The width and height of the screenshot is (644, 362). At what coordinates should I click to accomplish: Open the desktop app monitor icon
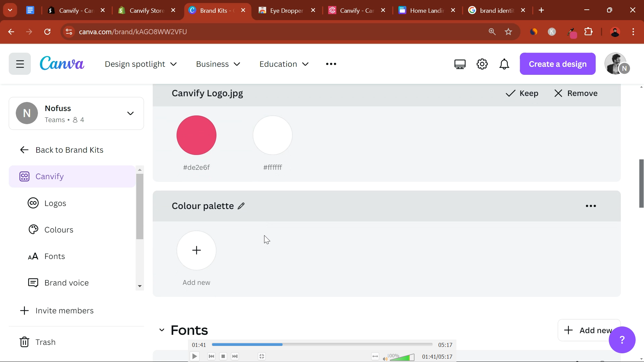pyautogui.click(x=460, y=64)
